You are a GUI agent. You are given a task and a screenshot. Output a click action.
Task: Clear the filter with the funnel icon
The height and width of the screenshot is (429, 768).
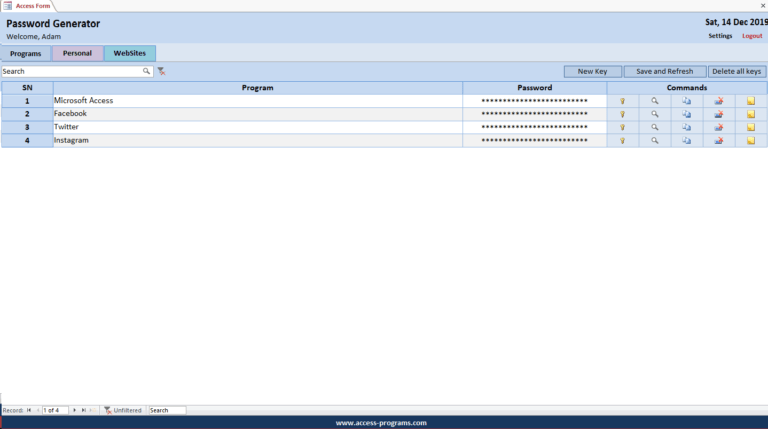point(161,72)
